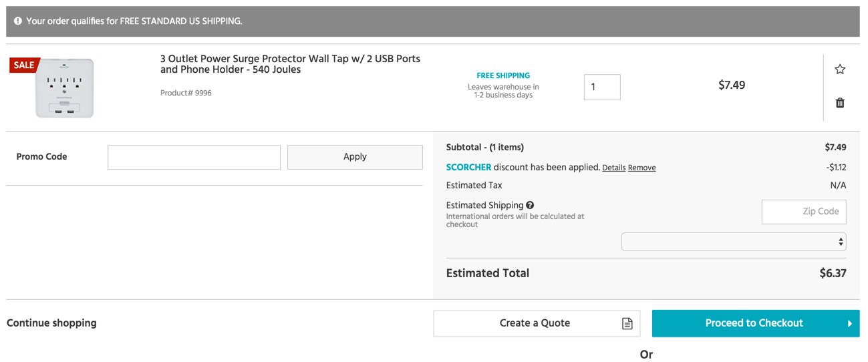Click the Apply promo code button
The height and width of the screenshot is (362, 868).
[355, 157]
